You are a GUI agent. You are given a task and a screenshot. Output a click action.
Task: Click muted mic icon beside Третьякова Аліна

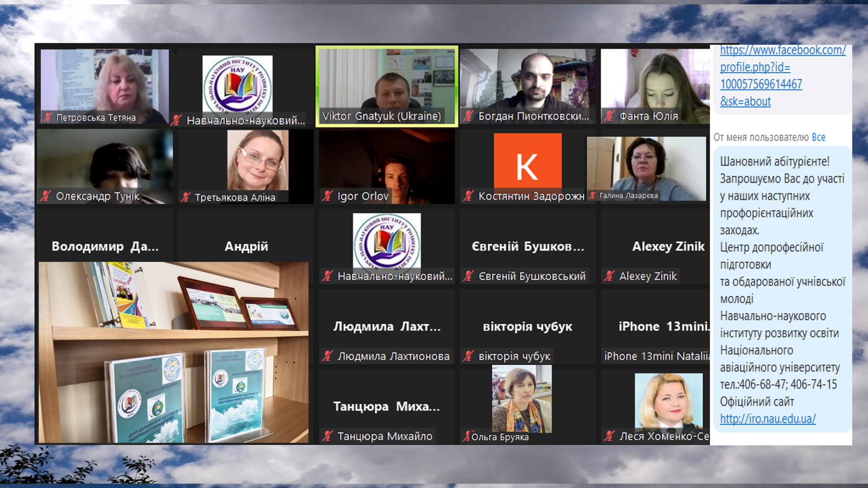coord(186,197)
